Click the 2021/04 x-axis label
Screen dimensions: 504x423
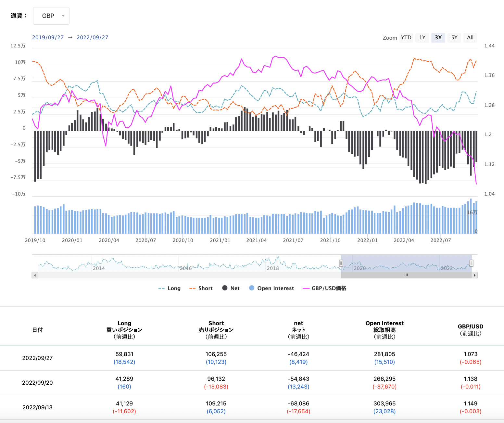pyautogui.click(x=257, y=240)
